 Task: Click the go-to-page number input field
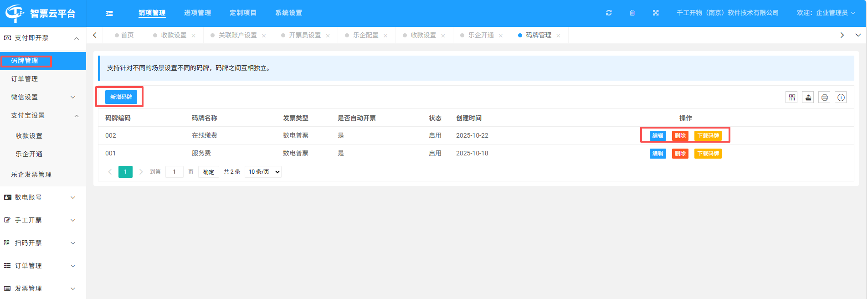click(x=175, y=172)
